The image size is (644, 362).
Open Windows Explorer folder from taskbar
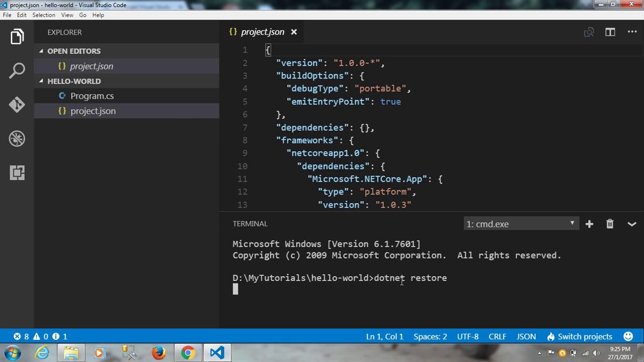pyautogui.click(x=71, y=353)
